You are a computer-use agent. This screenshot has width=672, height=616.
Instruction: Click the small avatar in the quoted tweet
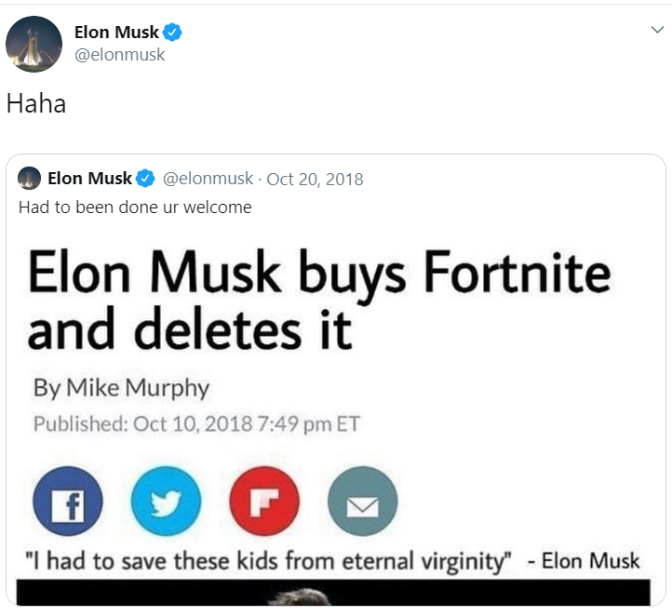30,179
